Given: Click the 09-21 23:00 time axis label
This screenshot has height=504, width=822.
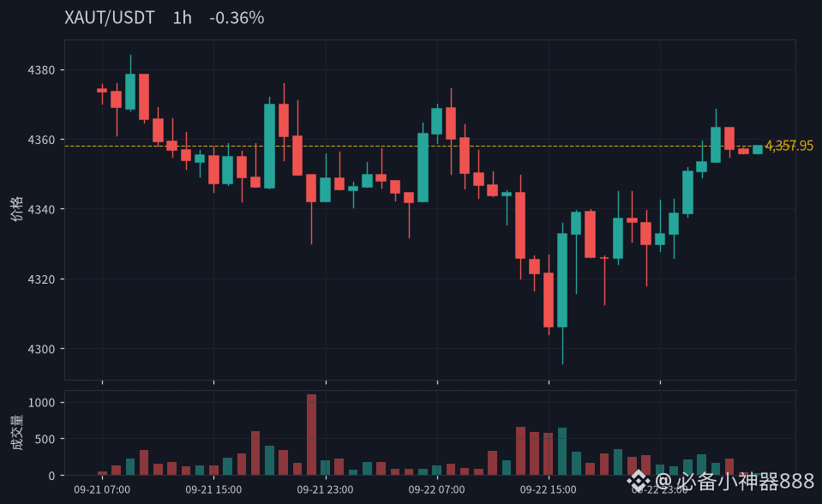Looking at the screenshot, I should [325, 489].
